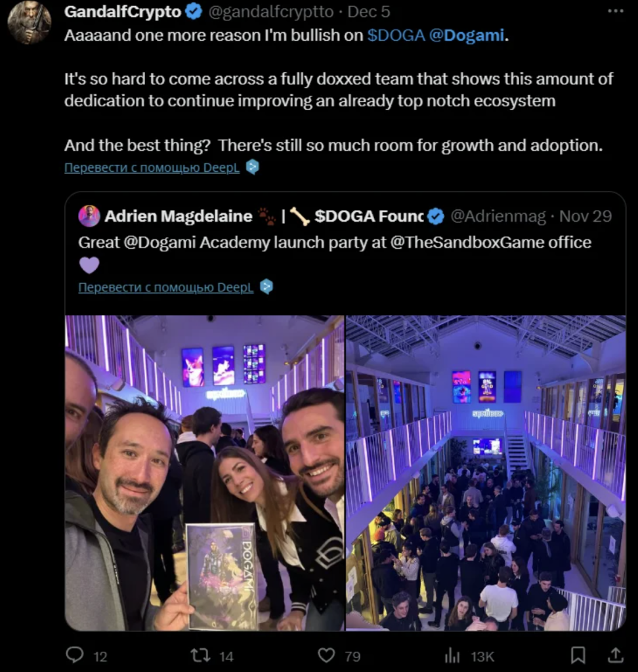
Task: Click Adrien Magdelaine verified badge
Action: 436,217
